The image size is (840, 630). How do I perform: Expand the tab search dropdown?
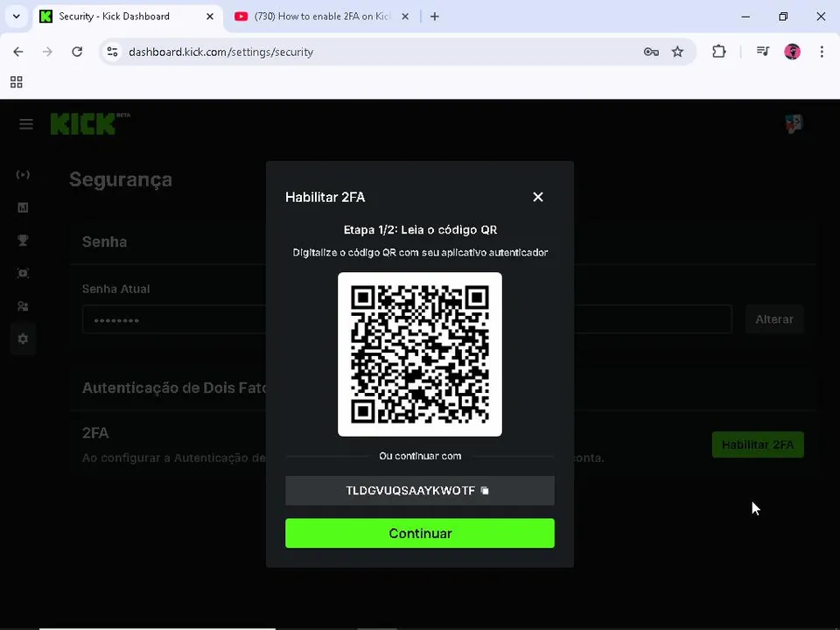17,17
